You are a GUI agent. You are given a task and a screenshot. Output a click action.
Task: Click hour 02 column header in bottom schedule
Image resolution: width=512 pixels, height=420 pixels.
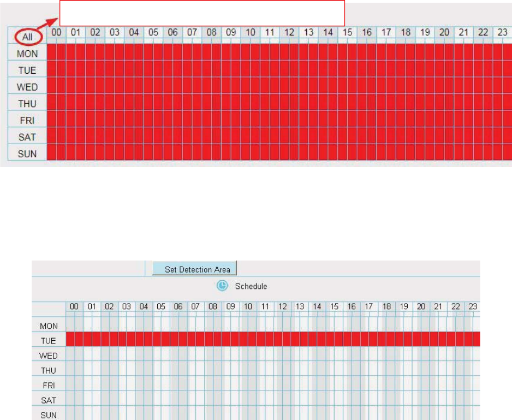pos(109,306)
